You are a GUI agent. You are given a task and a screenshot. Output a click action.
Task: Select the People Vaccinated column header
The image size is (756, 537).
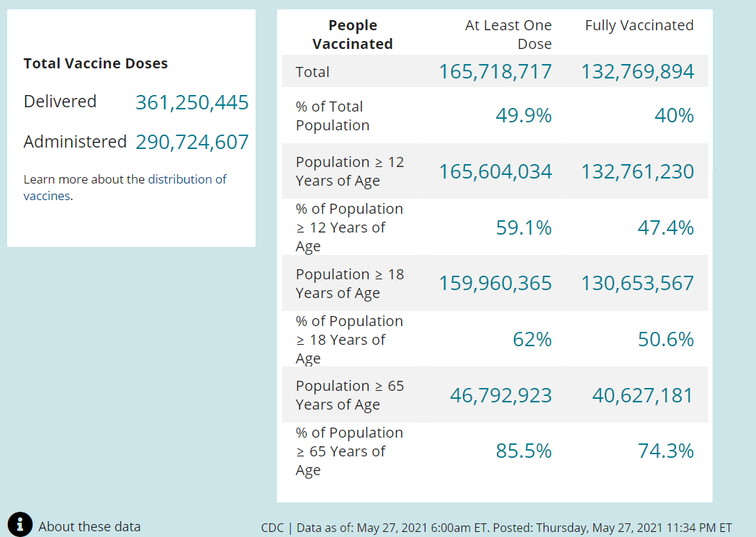coord(352,35)
